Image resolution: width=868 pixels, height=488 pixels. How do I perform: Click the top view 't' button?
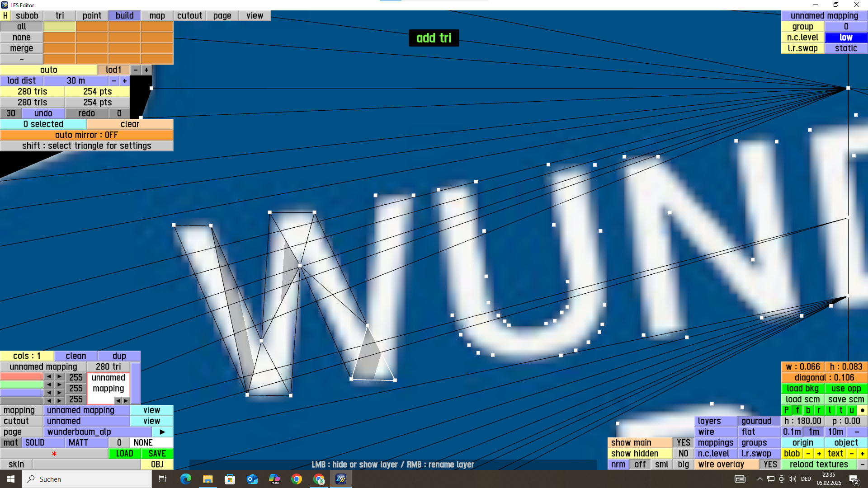coord(840,410)
